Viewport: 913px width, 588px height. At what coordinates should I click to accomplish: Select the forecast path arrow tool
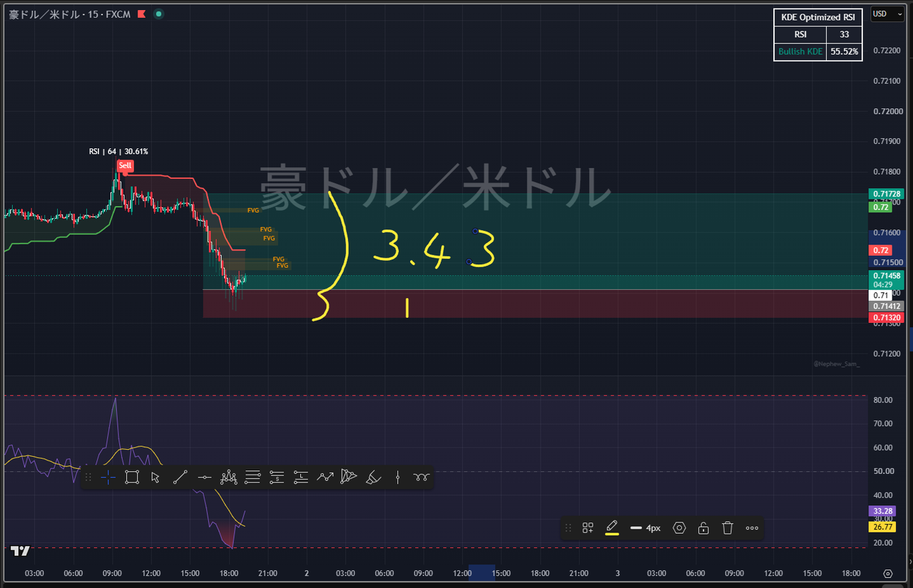pyautogui.click(x=325, y=478)
